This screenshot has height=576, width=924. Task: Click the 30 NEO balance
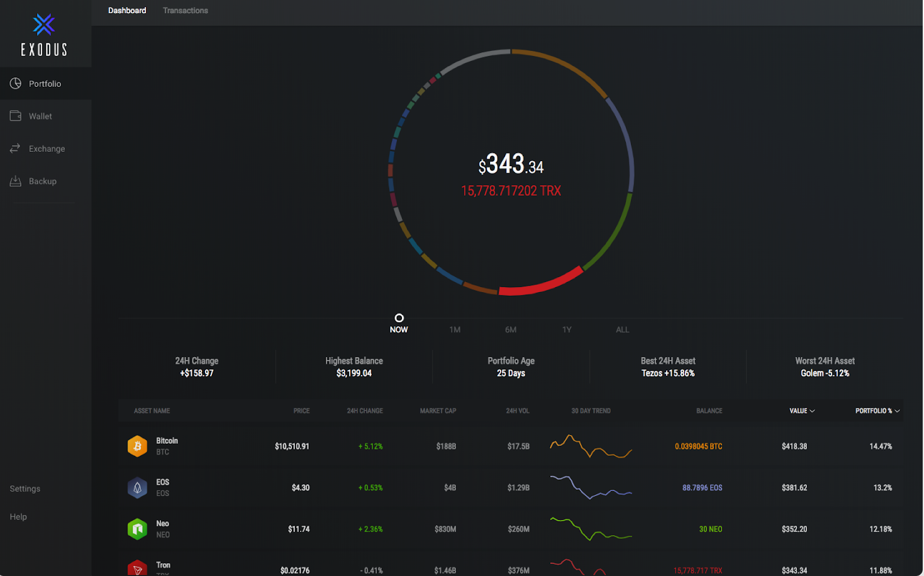pos(710,529)
